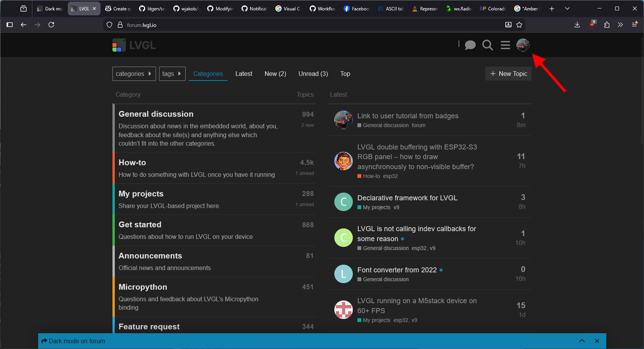Bookmark page with the star icon
Image resolution: width=644 pixels, height=349 pixels.
(x=519, y=25)
